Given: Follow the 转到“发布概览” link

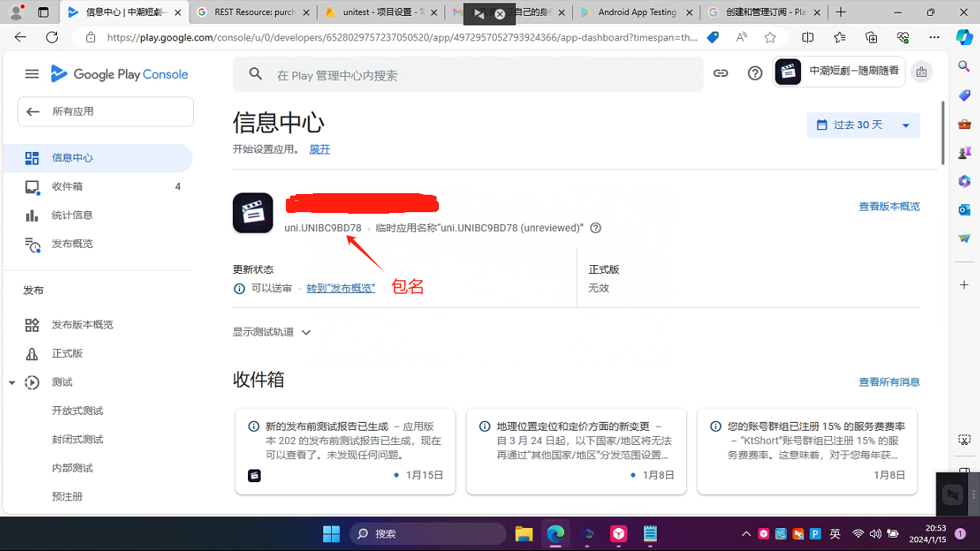Looking at the screenshot, I should 341,288.
